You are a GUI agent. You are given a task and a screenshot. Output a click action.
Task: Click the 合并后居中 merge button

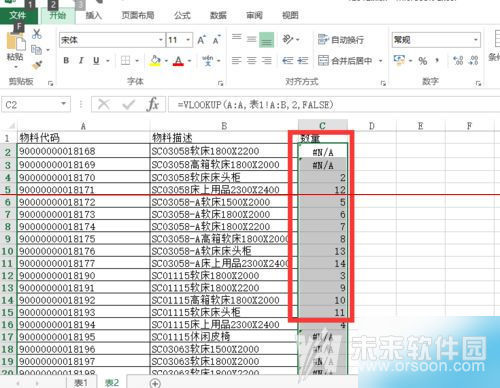point(345,61)
